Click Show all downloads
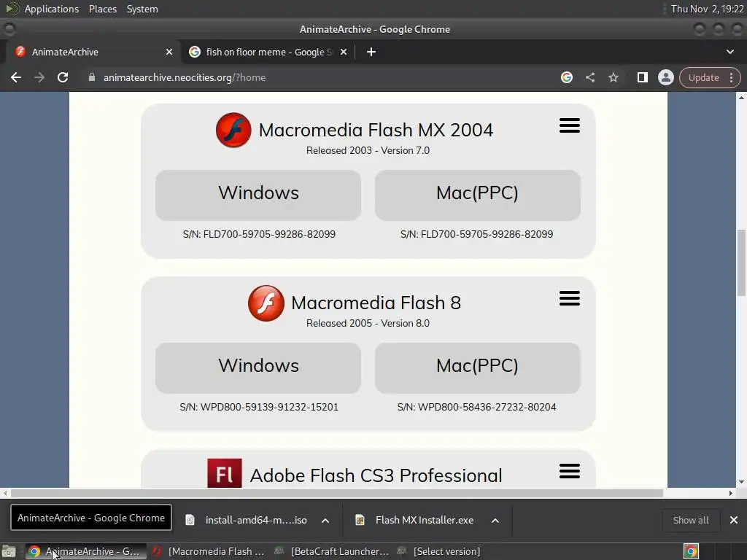 coord(690,520)
